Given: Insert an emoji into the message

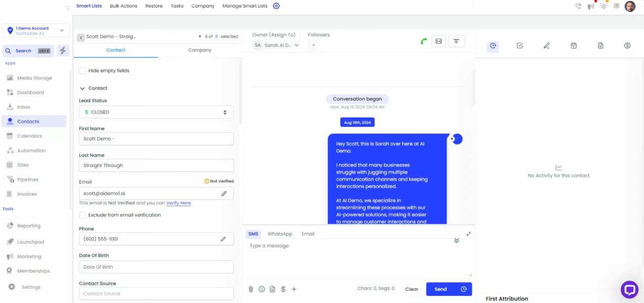Looking at the screenshot, I should pyautogui.click(x=262, y=289).
